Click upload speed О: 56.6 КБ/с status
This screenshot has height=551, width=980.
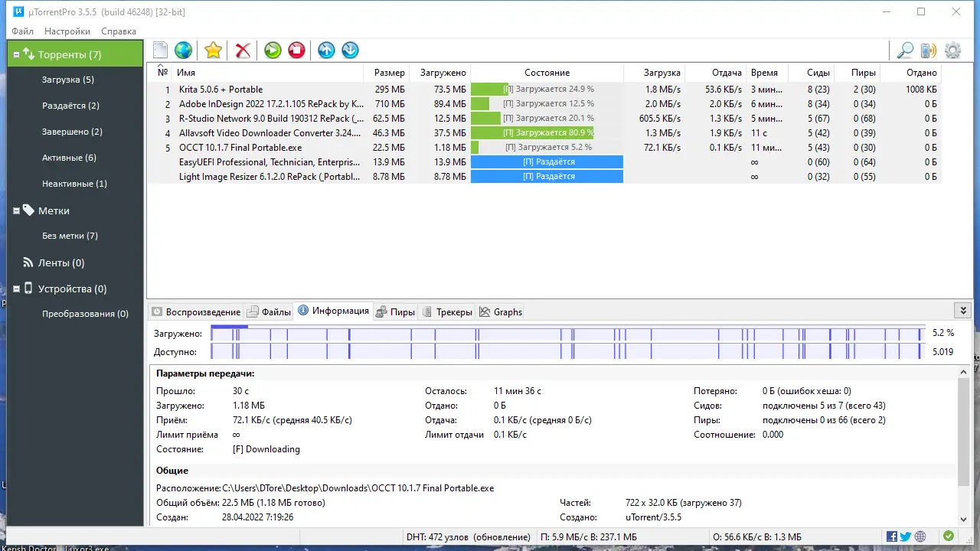click(x=756, y=536)
